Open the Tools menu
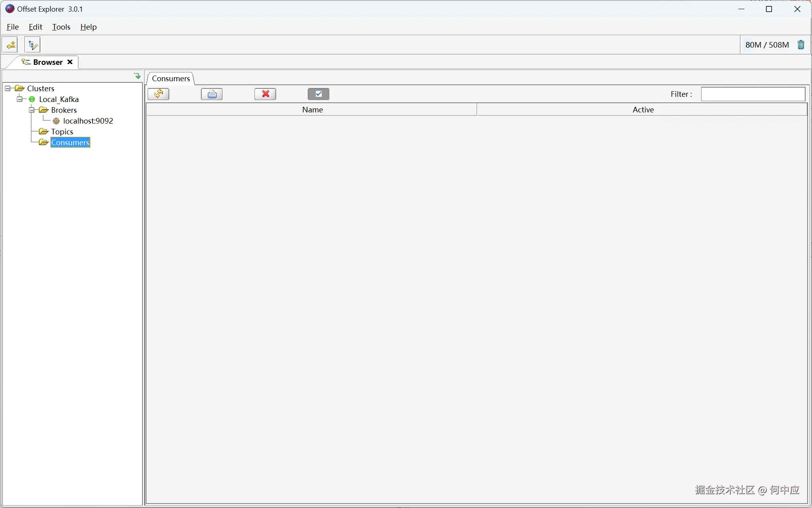Image resolution: width=812 pixels, height=508 pixels. click(61, 27)
